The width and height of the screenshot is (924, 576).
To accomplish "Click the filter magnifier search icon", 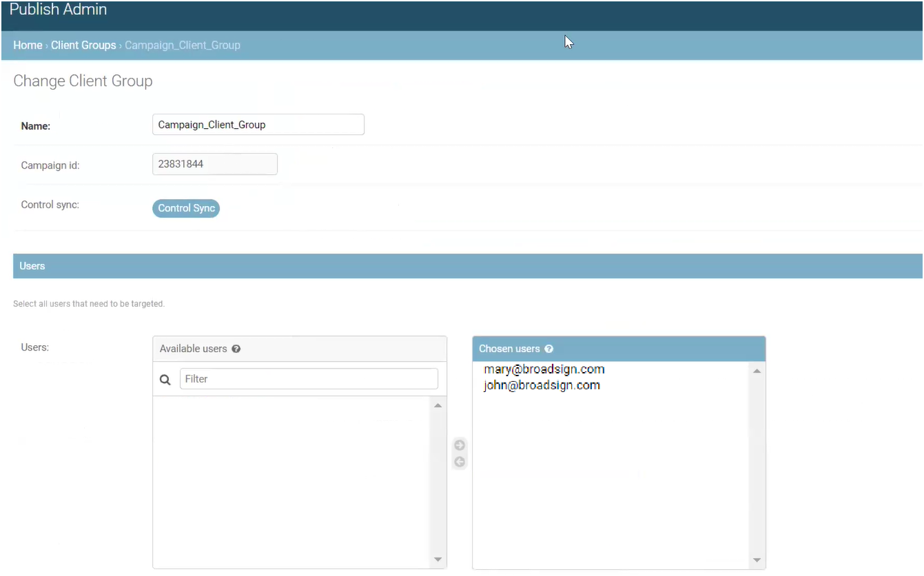I will click(165, 379).
